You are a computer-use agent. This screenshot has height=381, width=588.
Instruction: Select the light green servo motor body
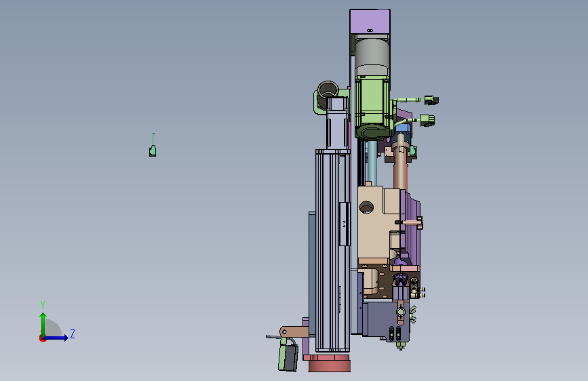coord(372,101)
